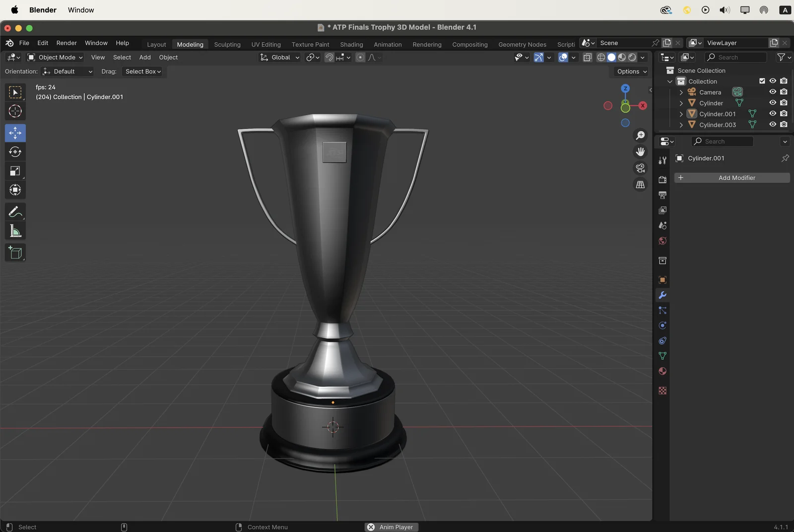Screen dimensions: 794x532
Task: Activate the Annotate tool
Action: pos(15,212)
